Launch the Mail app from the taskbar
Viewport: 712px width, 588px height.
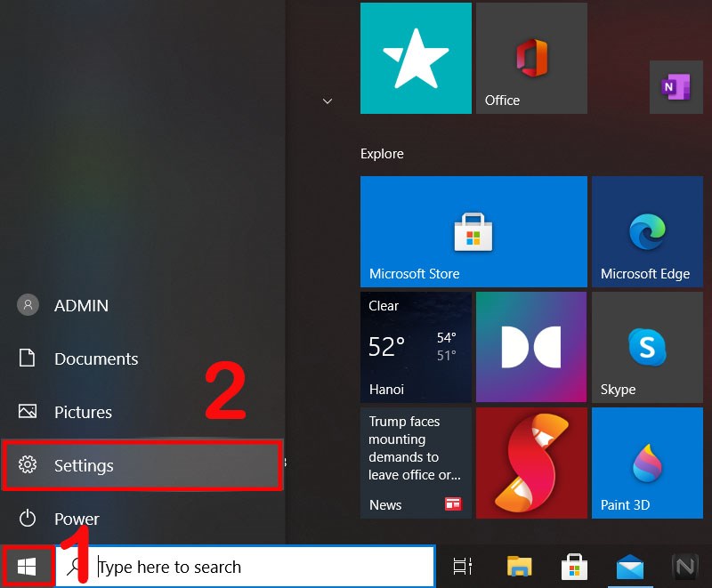point(630,567)
